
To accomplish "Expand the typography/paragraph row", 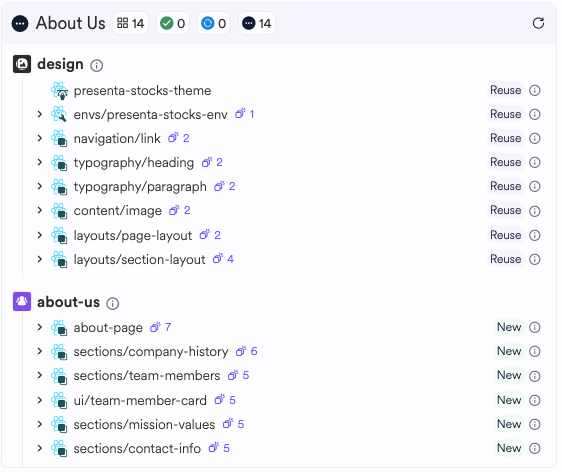I will click(x=39, y=186).
